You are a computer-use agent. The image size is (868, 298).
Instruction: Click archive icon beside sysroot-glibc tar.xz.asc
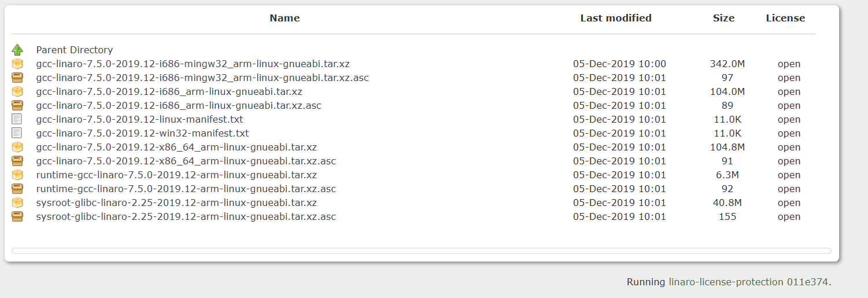[x=17, y=216]
